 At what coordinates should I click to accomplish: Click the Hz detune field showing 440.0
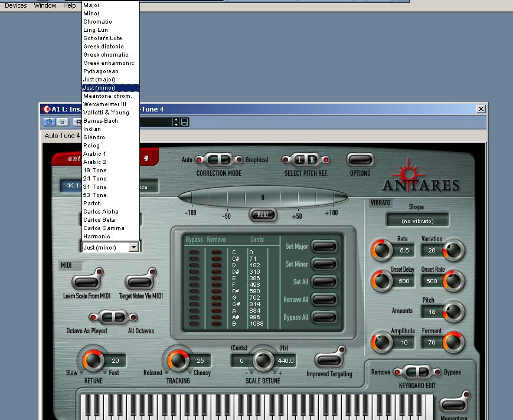285,360
